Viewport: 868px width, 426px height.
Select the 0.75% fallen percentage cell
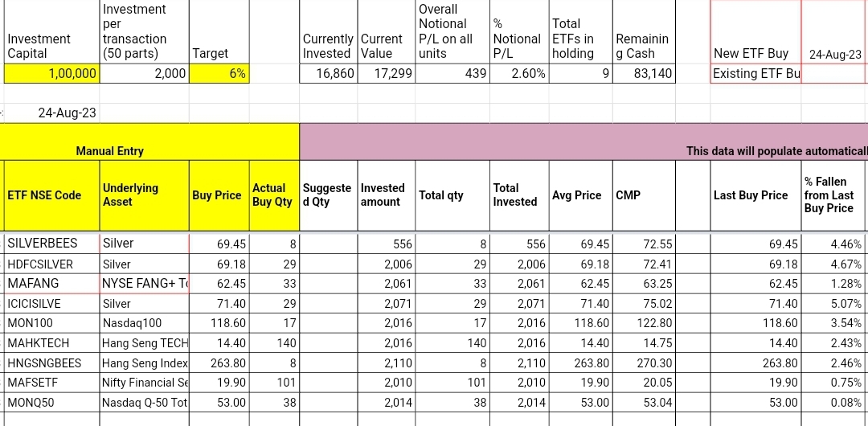point(834,383)
